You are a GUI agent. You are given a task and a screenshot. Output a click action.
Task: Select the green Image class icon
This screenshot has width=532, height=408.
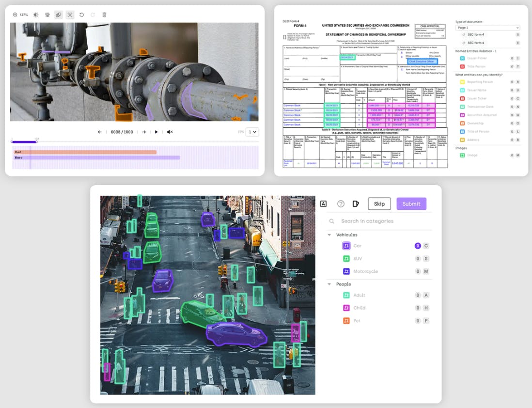click(x=462, y=155)
